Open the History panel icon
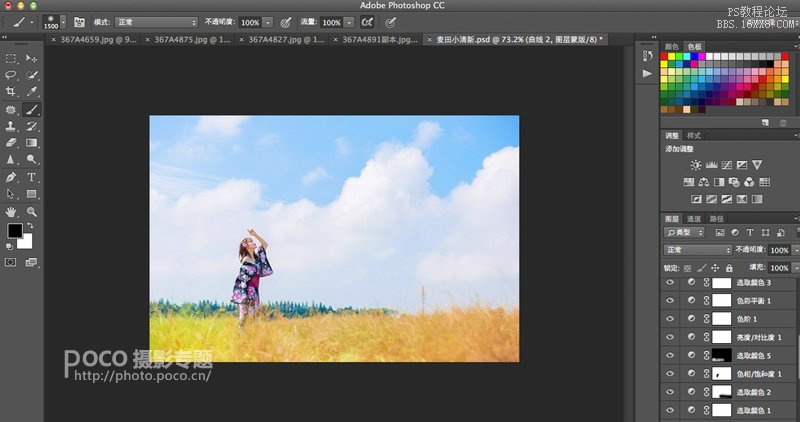The width and height of the screenshot is (800, 422). (x=647, y=55)
